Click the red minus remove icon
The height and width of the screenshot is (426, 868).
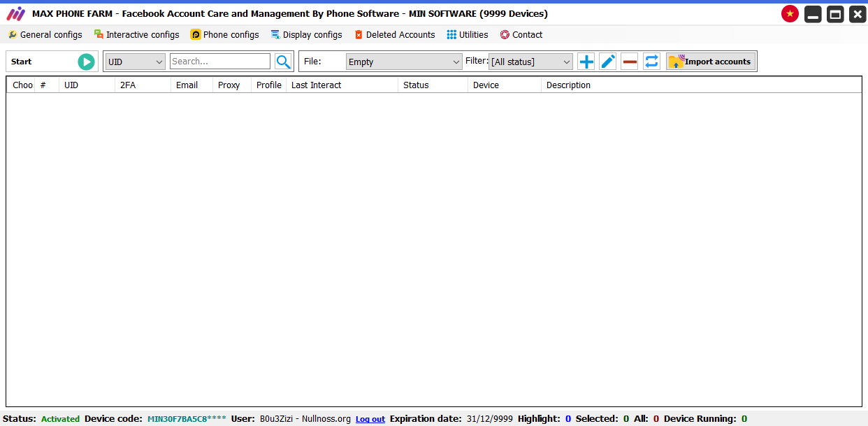coord(630,62)
